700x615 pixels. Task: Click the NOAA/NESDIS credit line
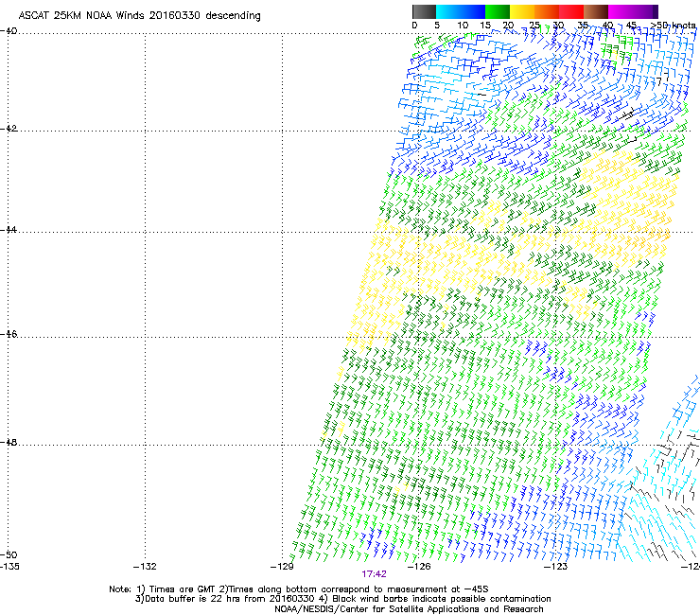pos(409,609)
